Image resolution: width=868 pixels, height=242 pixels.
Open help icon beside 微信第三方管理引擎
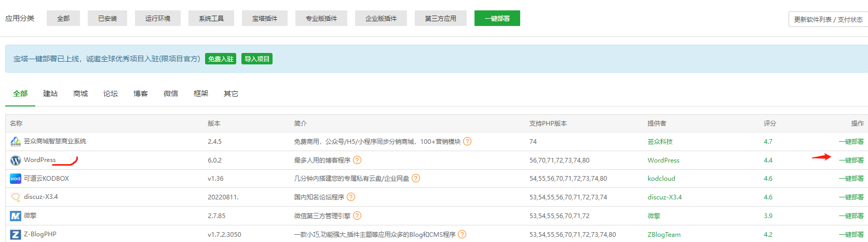[x=357, y=216]
